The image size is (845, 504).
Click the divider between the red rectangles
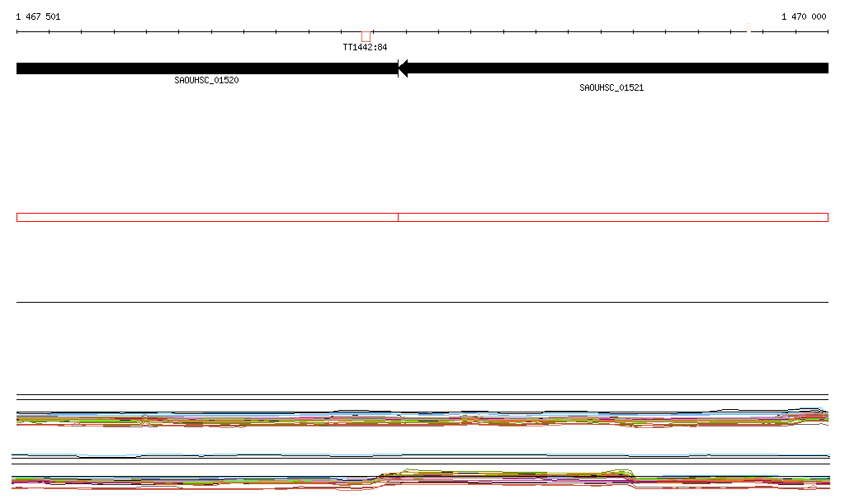tap(398, 217)
